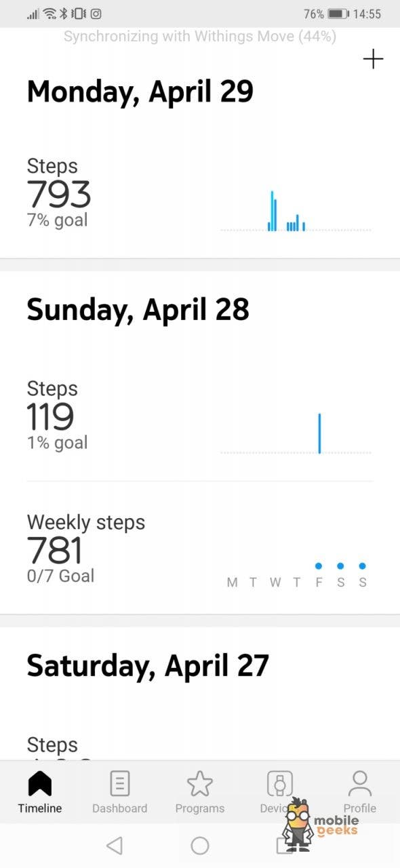Open Monday April 29 steps chart
The width and height of the screenshot is (400, 868).
coord(296,211)
